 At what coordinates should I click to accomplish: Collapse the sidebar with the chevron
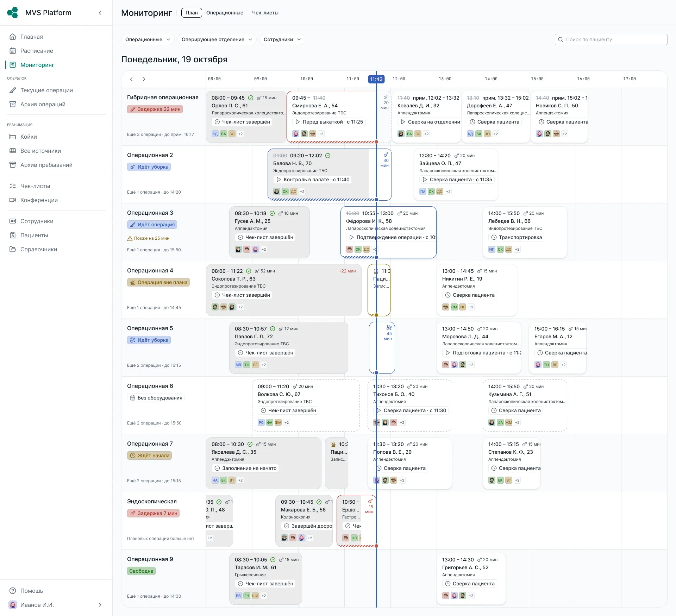coord(100,13)
